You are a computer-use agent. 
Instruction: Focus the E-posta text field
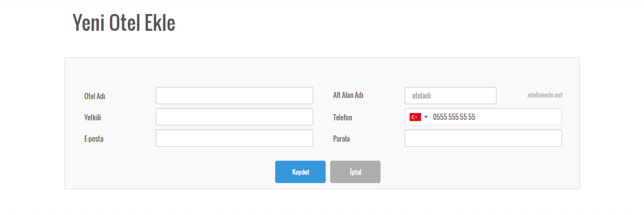pyautogui.click(x=234, y=138)
